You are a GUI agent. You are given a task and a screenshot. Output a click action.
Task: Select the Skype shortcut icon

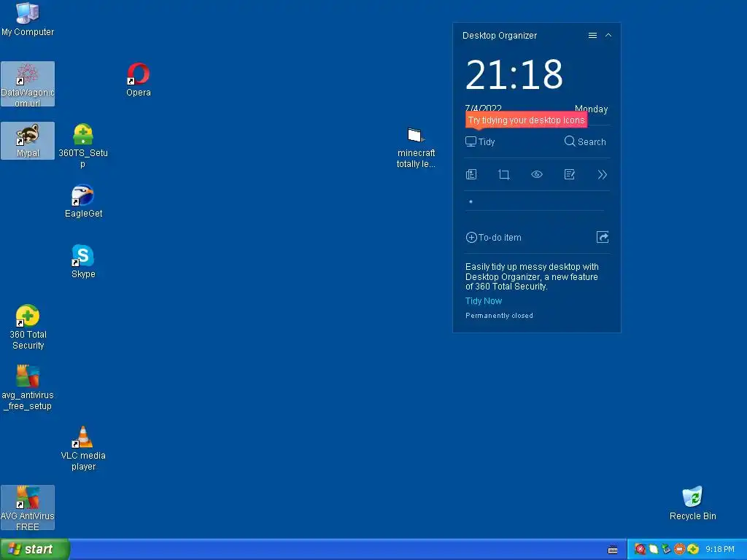click(83, 261)
